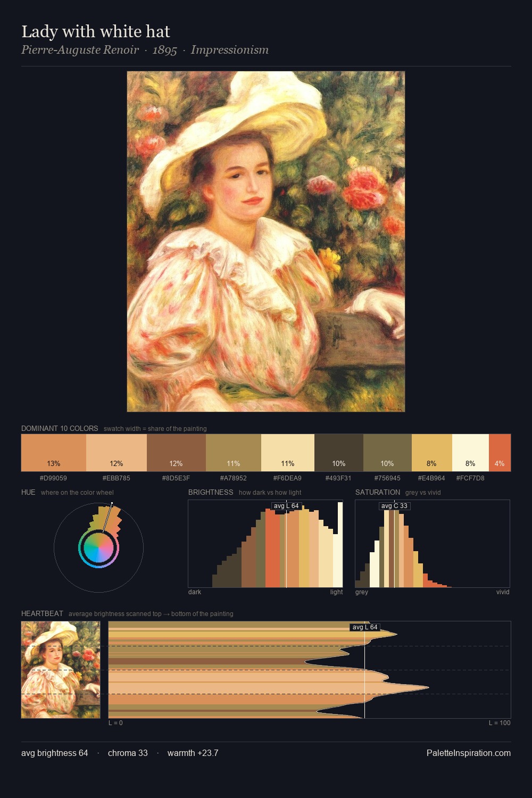Click 'avg L 64' label in heartbeat chart
The width and height of the screenshot is (532, 798).
(x=365, y=627)
